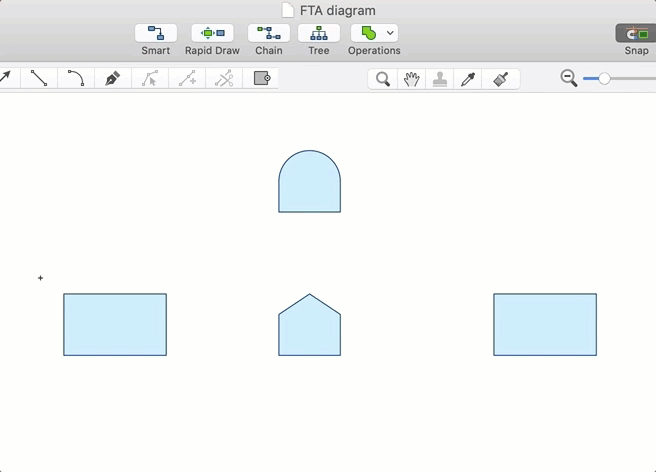Select the format paintbrush tool

(500, 79)
